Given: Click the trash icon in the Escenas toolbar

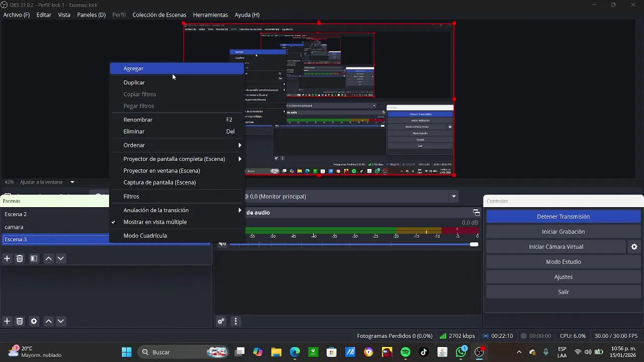Looking at the screenshot, I should point(20,258).
